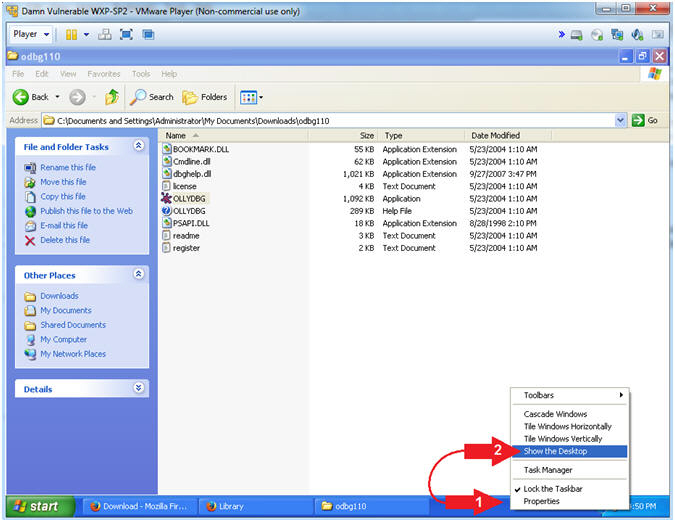
Task: Click Delete this file link
Action: pos(65,240)
